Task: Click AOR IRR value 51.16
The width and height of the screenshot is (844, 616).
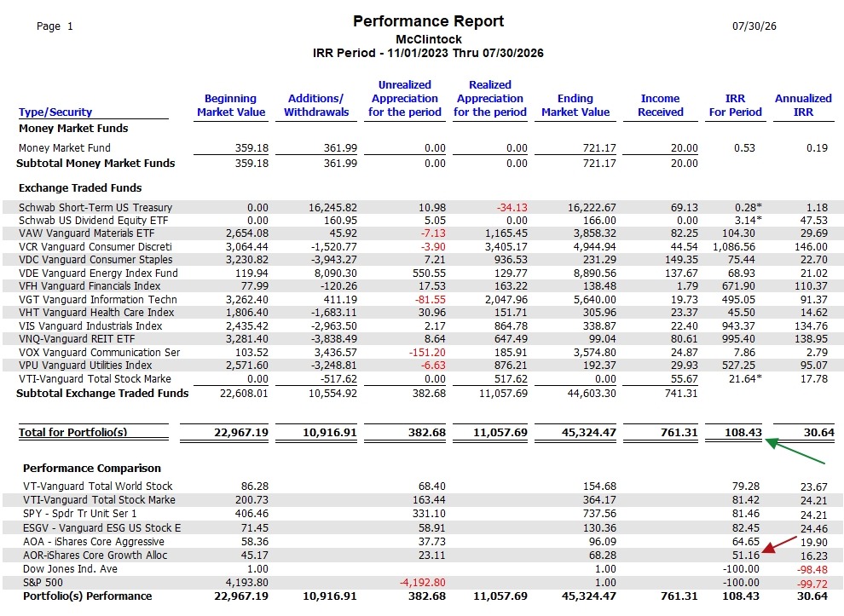Action: click(745, 555)
